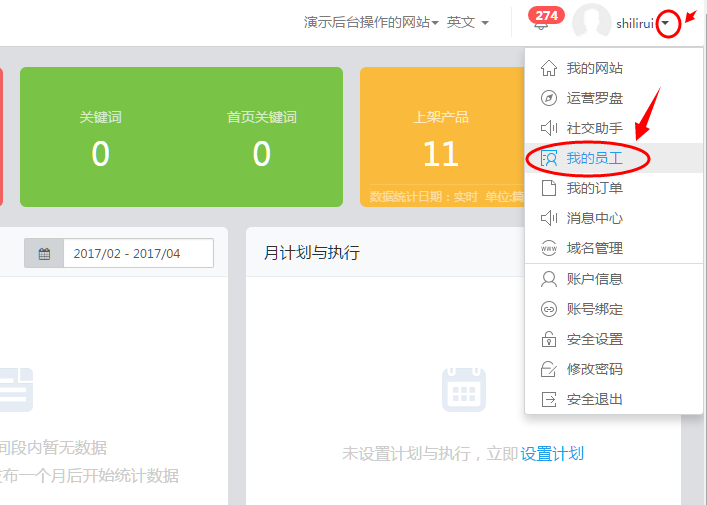The image size is (707, 505).
Task: Select 账号绑定 menu entry
Action: tap(594, 309)
